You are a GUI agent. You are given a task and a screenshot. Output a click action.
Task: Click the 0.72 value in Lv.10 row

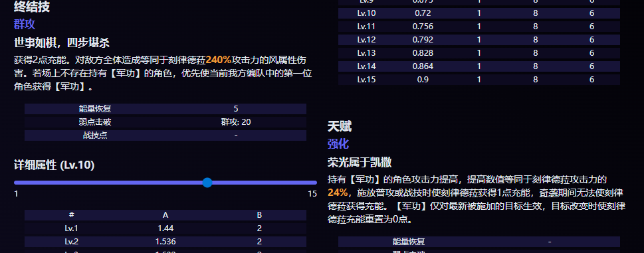423,13
